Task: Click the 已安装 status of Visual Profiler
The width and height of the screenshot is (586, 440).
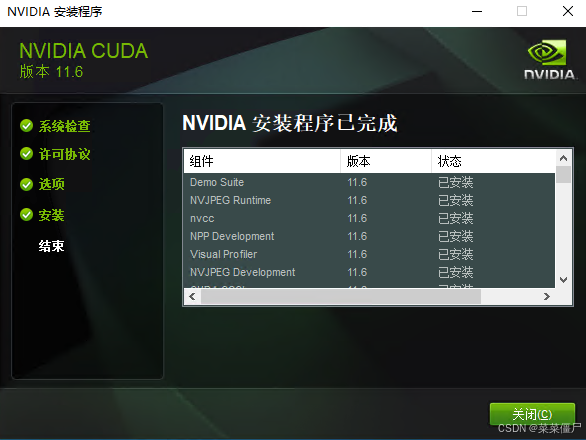Action: (x=456, y=254)
